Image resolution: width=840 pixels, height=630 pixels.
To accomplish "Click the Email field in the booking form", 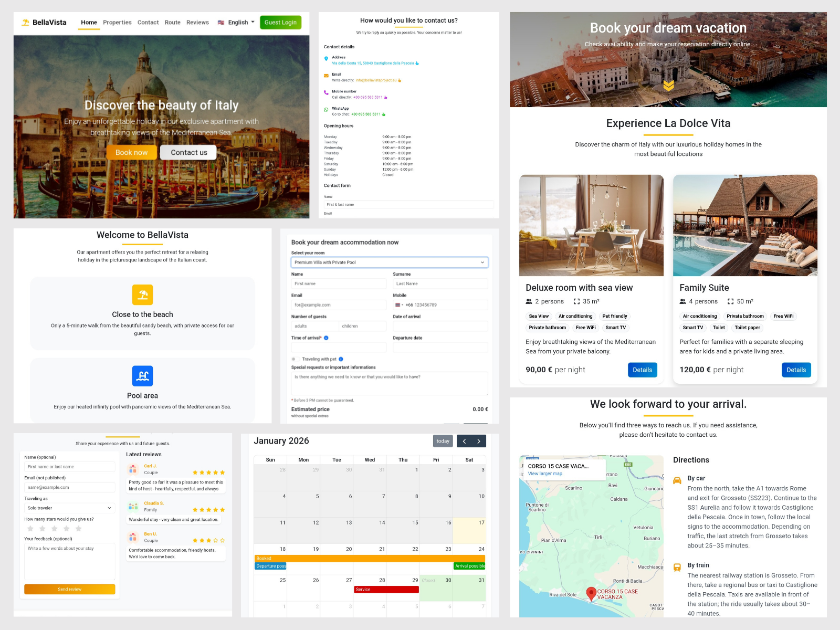I will pos(339,304).
